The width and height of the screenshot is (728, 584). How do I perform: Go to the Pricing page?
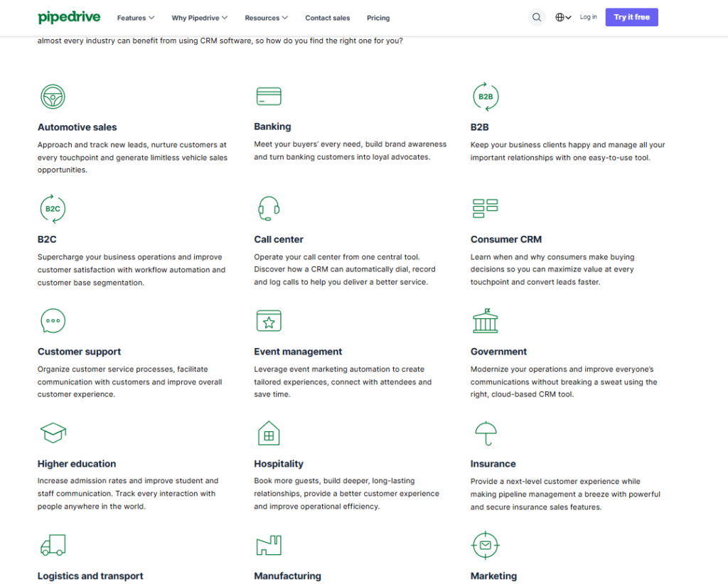(x=378, y=18)
